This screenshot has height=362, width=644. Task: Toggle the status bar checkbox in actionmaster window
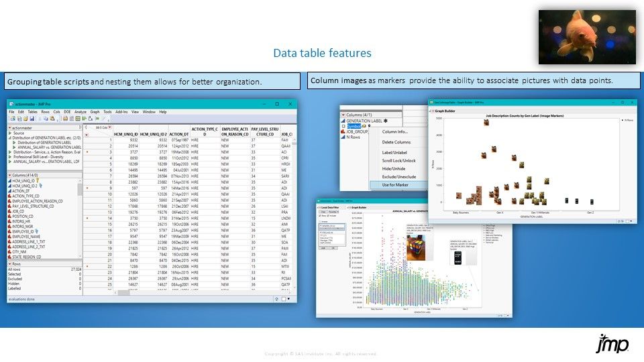[283, 299]
